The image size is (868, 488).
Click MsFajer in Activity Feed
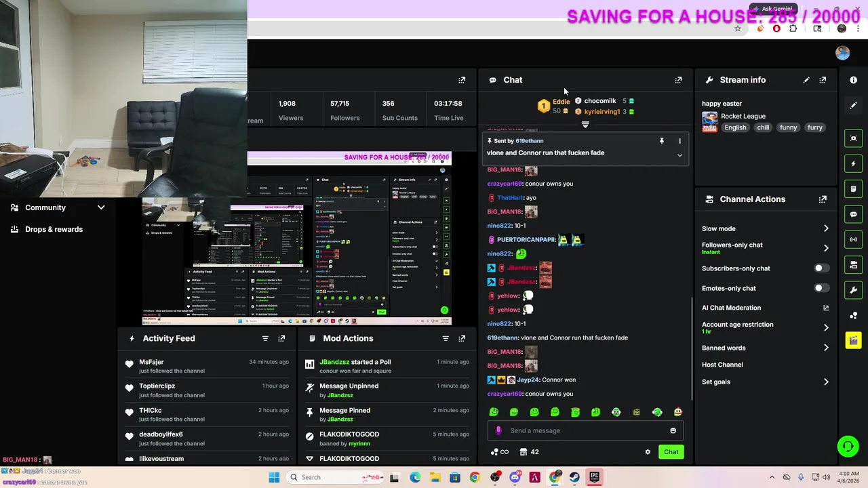151,362
